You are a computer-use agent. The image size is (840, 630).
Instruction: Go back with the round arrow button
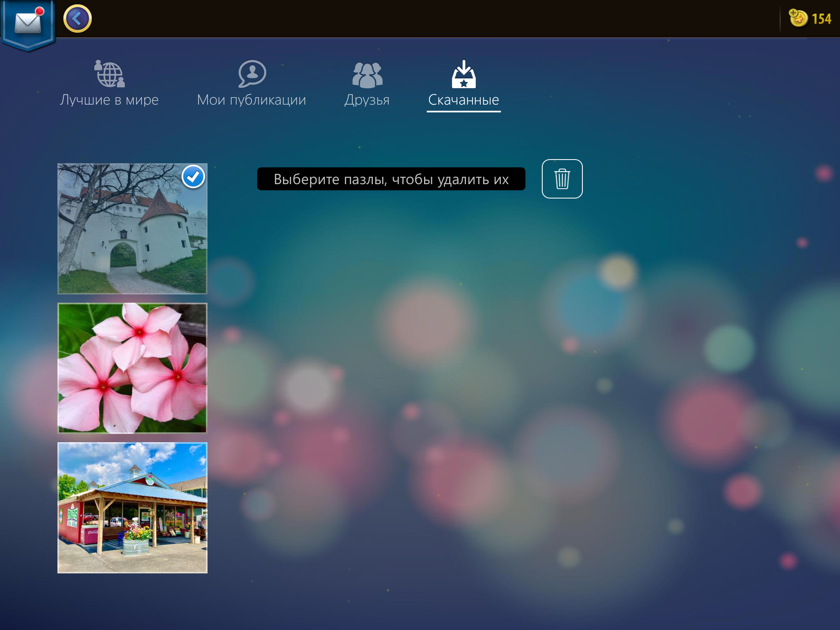(x=78, y=19)
